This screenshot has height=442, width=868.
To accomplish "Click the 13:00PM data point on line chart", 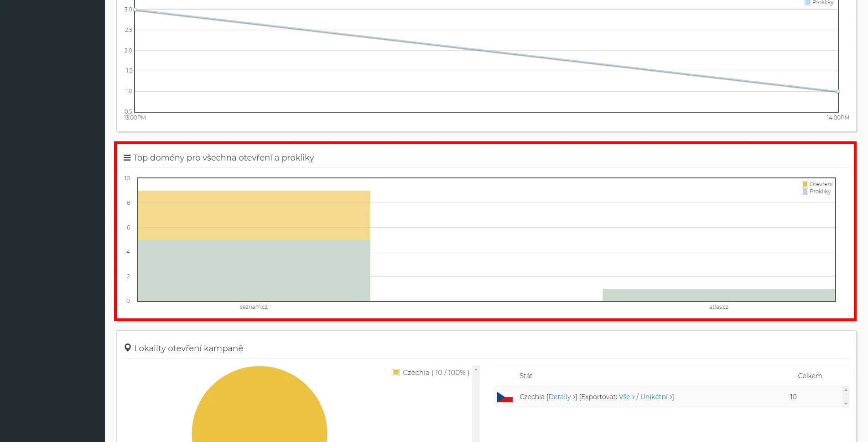I will [135, 10].
